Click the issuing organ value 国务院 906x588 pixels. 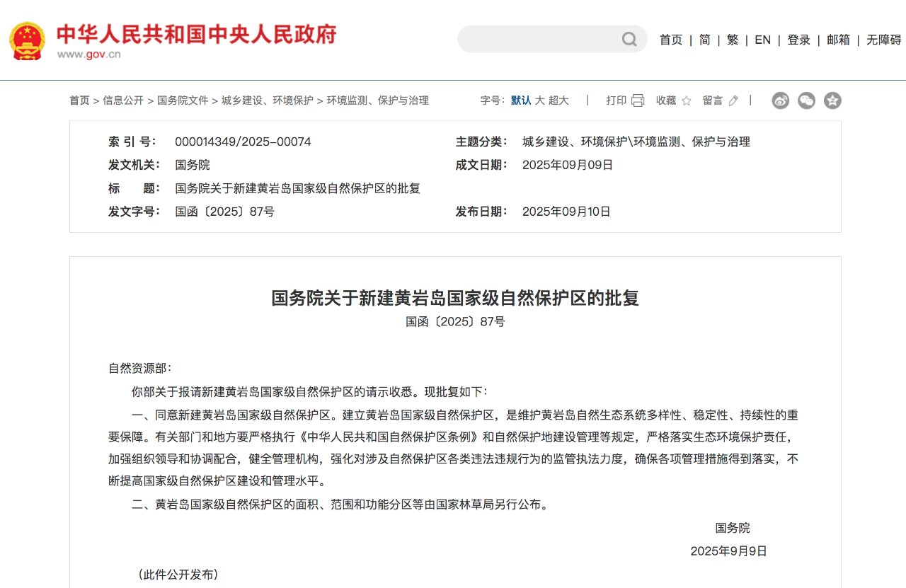(x=193, y=165)
